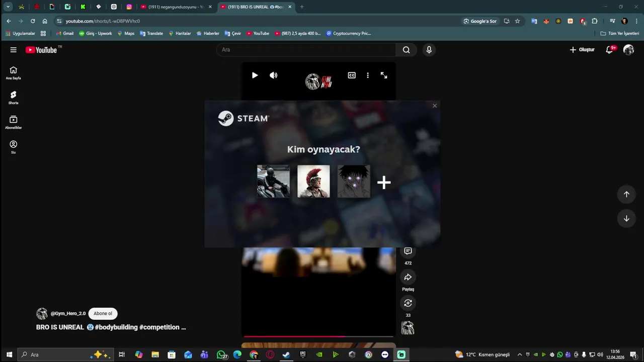
Task: Open Abonelikler in the YouTube sidebar
Action: tap(14, 122)
